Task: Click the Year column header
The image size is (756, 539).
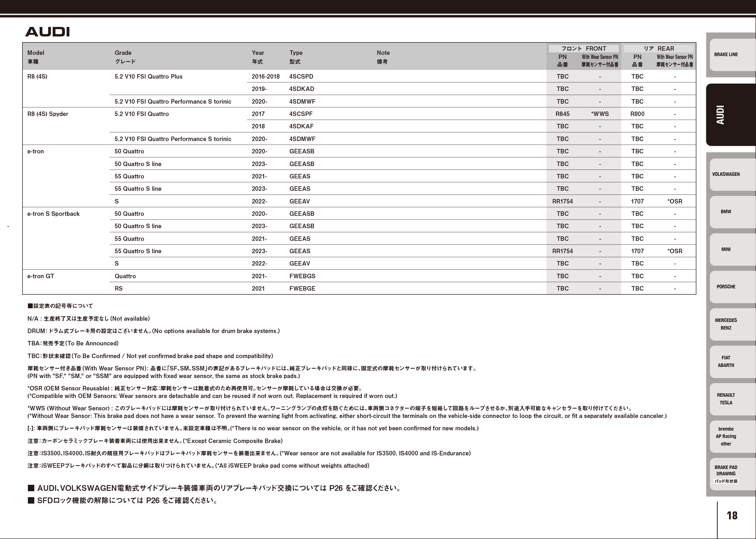Action: pos(258,57)
